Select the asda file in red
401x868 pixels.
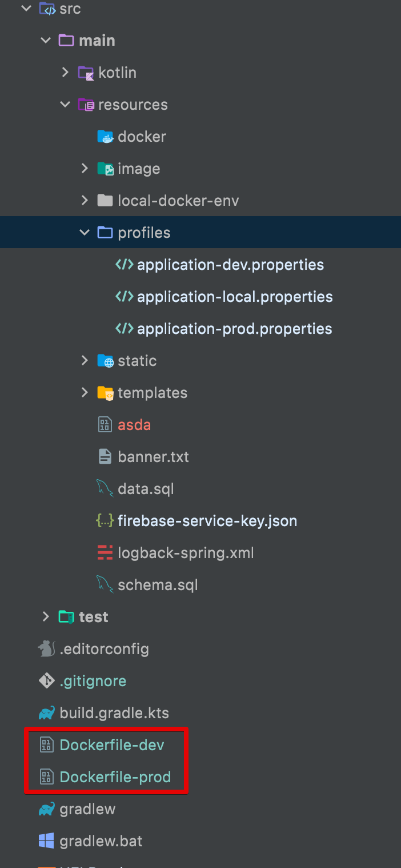pos(134,425)
